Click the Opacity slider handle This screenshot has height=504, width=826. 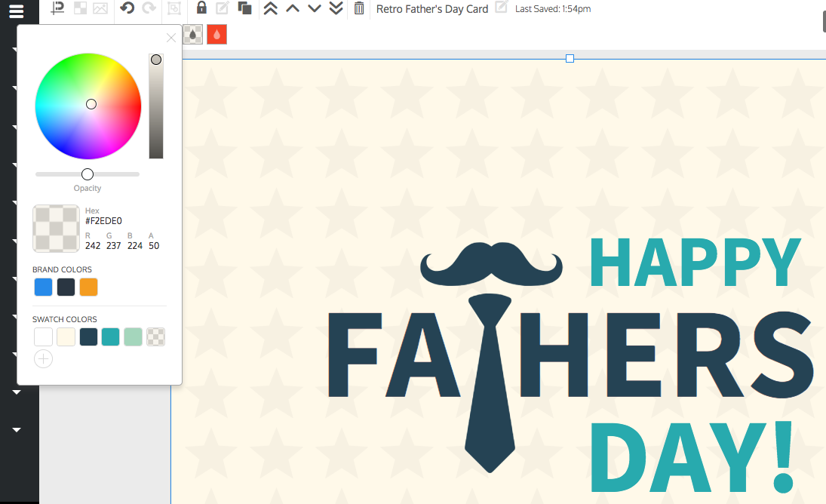(88, 174)
